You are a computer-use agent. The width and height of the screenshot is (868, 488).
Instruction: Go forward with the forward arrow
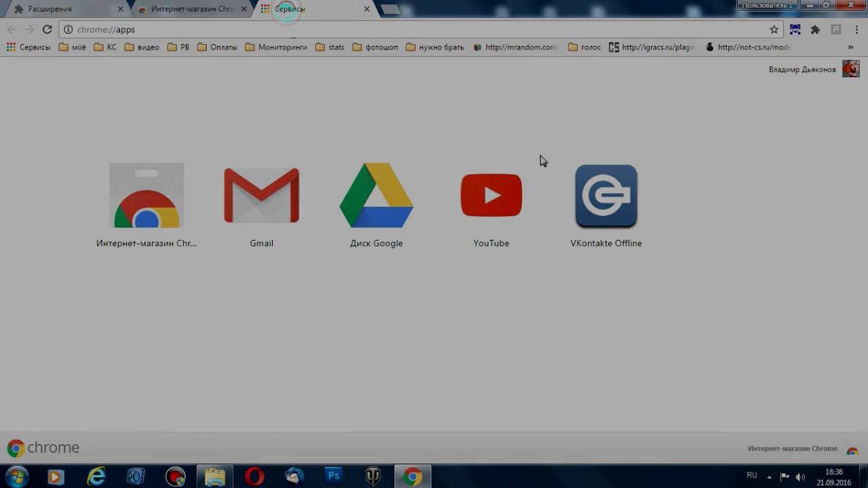[x=28, y=29]
